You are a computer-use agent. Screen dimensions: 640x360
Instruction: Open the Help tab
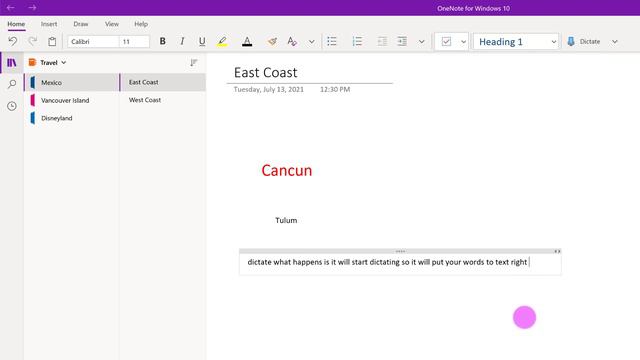tap(141, 24)
